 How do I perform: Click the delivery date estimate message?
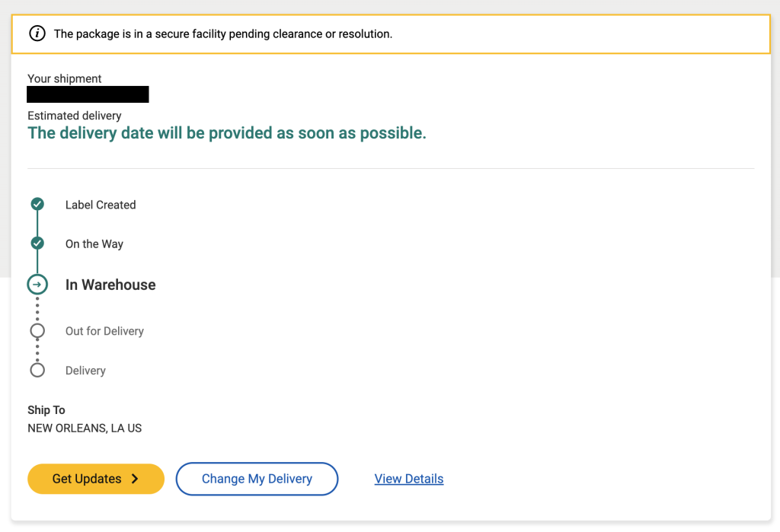pos(227,133)
